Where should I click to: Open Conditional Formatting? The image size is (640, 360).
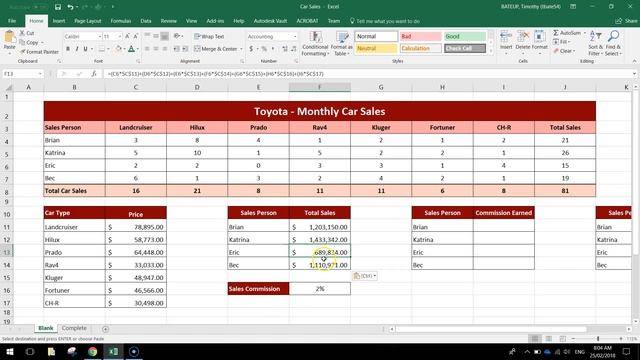click(x=315, y=44)
